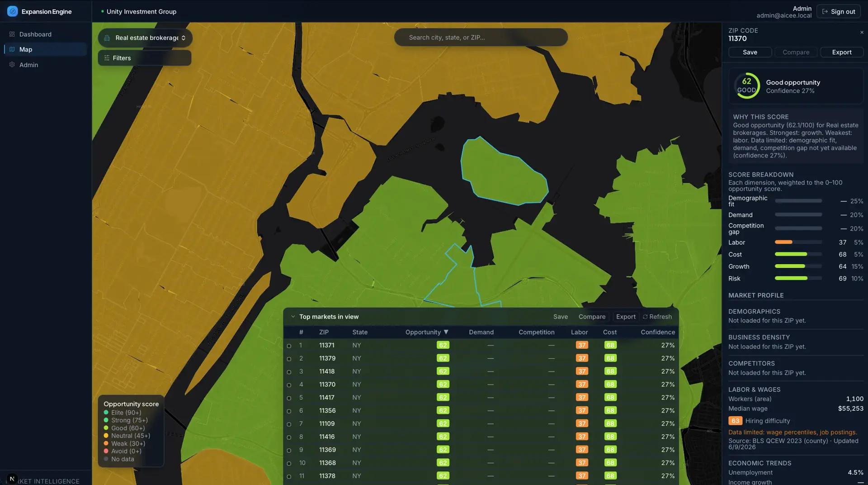
Task: Select the row checkbox for ZIP 11379
Action: click(289, 359)
